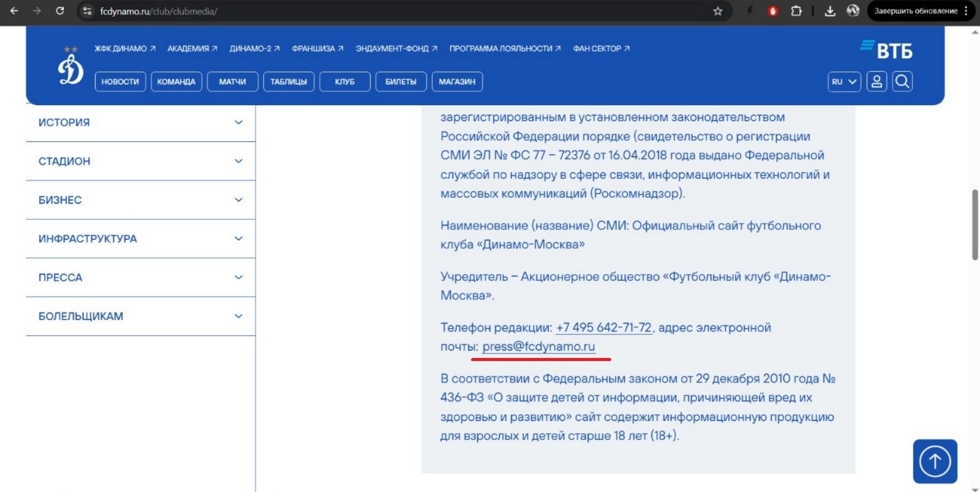Viewport: 980px width, 492px height.
Task: Open the RU language dropdown
Action: (x=844, y=81)
